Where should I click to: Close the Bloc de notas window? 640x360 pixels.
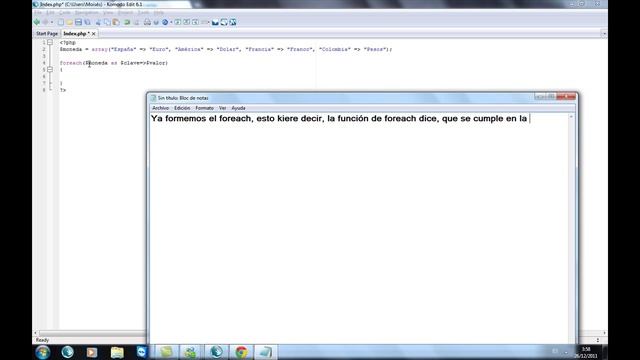[x=566, y=96]
